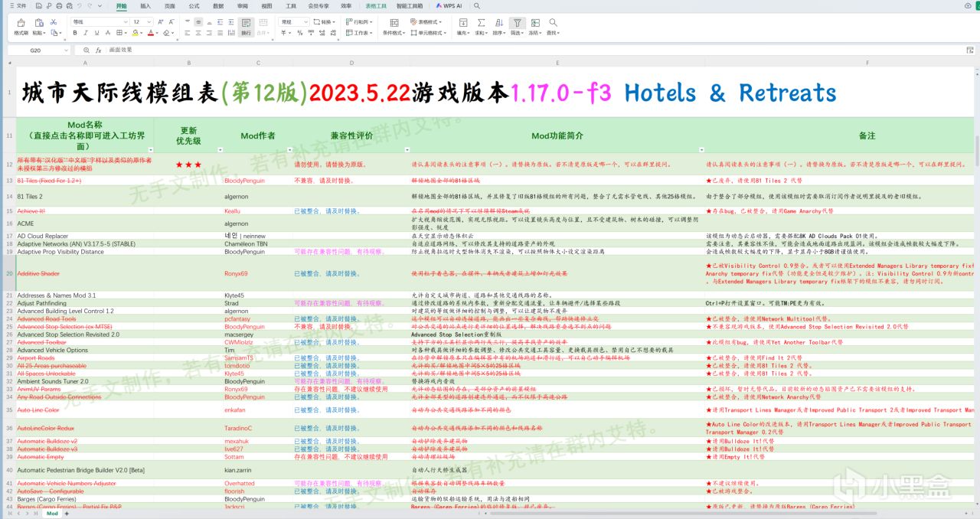
Task: Click the Undo arrow icon
Action: tap(80, 5)
